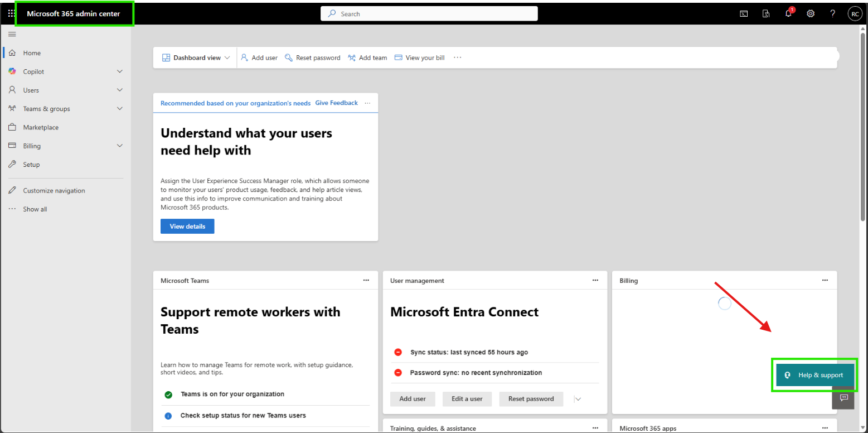Expand the Teams & groups section chevron
This screenshot has height=433, width=868.
pos(120,109)
